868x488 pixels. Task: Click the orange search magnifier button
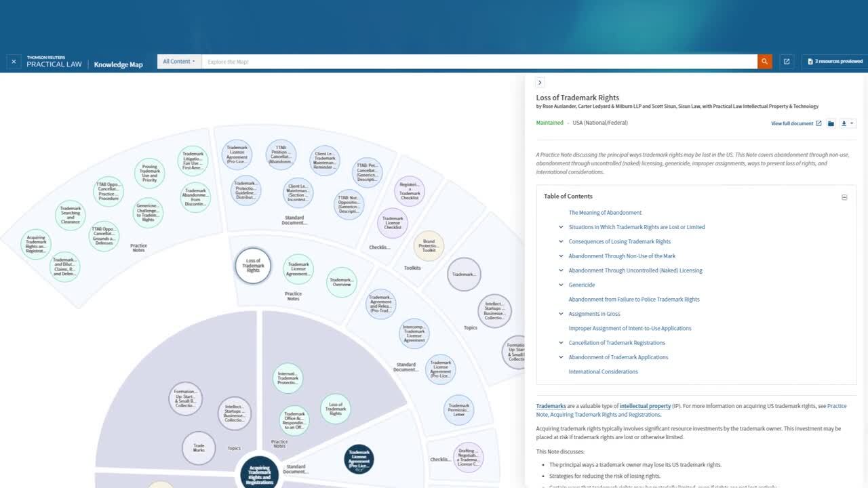coord(765,62)
